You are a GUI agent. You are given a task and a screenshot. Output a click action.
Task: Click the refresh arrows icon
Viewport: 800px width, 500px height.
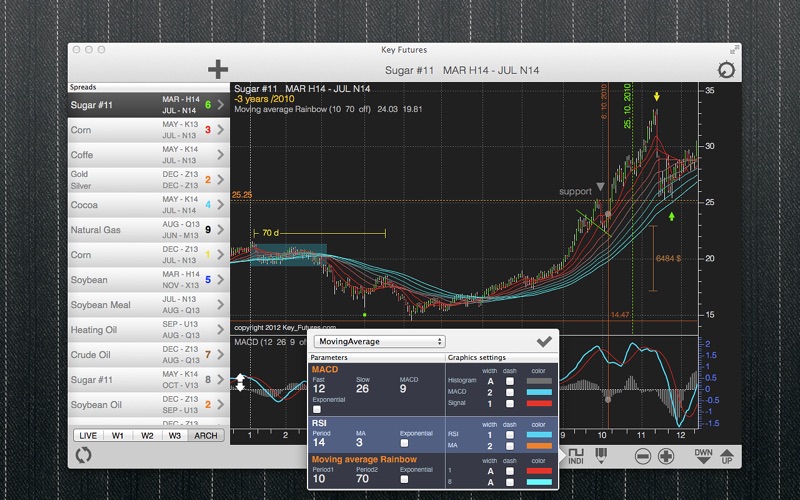point(84,455)
